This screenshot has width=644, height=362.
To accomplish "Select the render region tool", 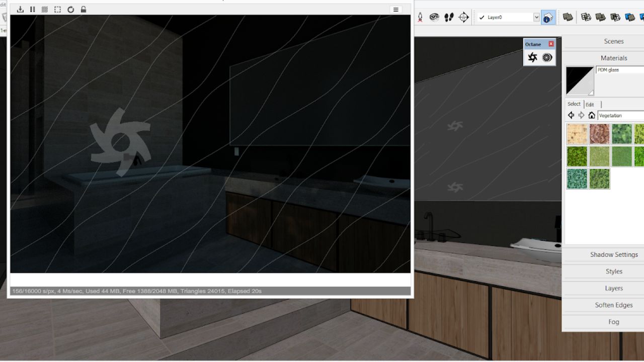I will point(57,9).
